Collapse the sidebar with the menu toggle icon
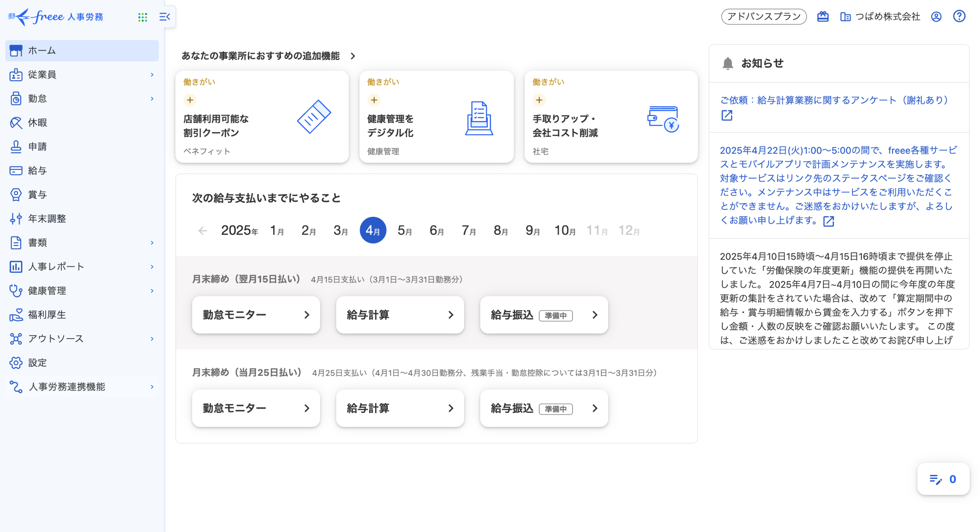Screen dimensions: 980x532 click(x=165, y=17)
